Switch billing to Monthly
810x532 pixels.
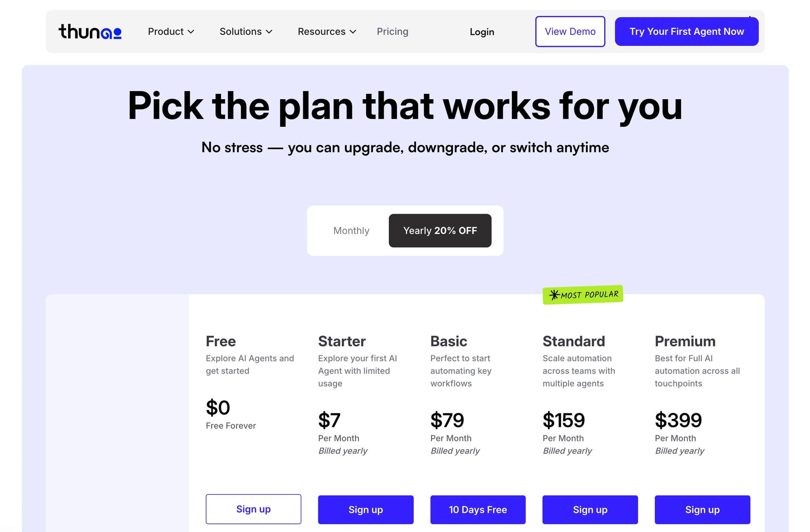click(351, 230)
